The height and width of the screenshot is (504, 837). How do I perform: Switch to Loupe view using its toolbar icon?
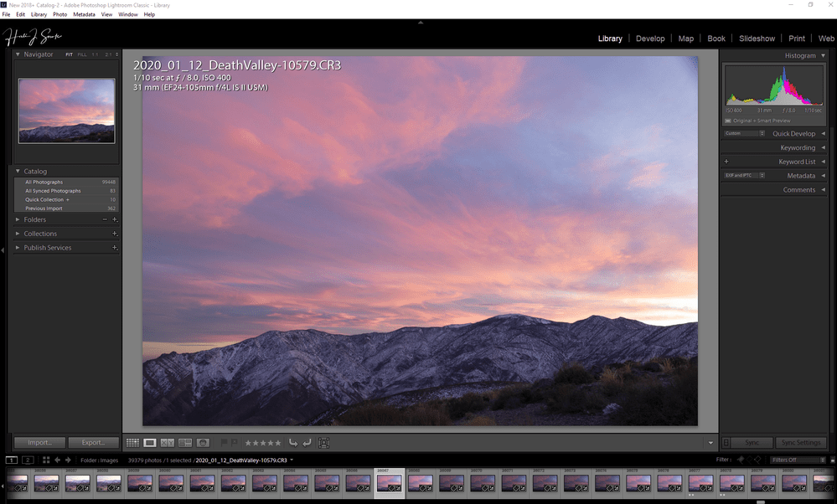point(149,443)
